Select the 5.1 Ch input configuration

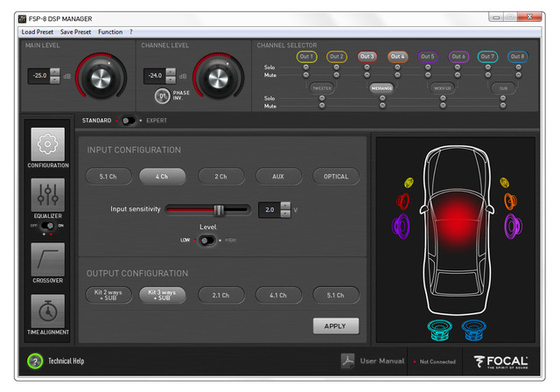(x=108, y=176)
